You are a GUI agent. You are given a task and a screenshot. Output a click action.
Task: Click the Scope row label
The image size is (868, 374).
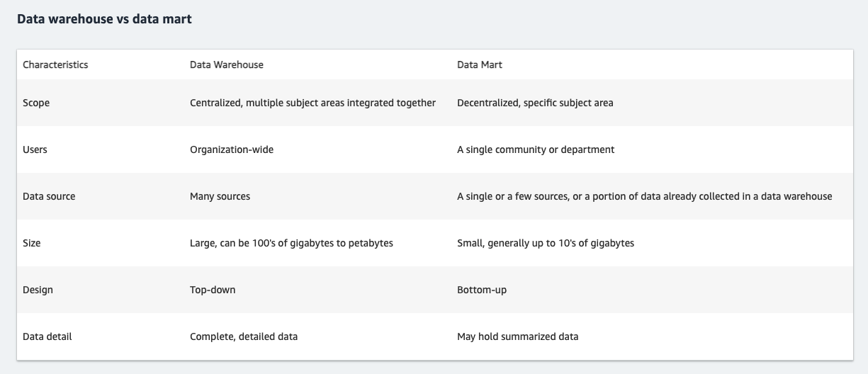(36, 103)
